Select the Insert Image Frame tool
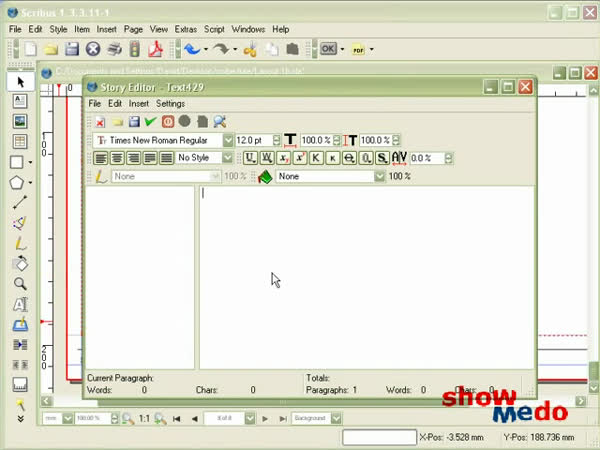The image size is (600, 450). [19, 121]
